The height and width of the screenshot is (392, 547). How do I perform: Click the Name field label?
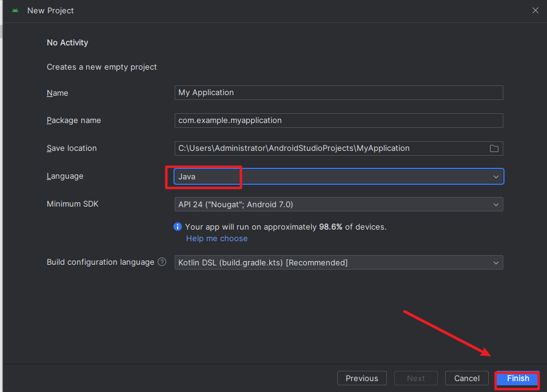[58, 93]
